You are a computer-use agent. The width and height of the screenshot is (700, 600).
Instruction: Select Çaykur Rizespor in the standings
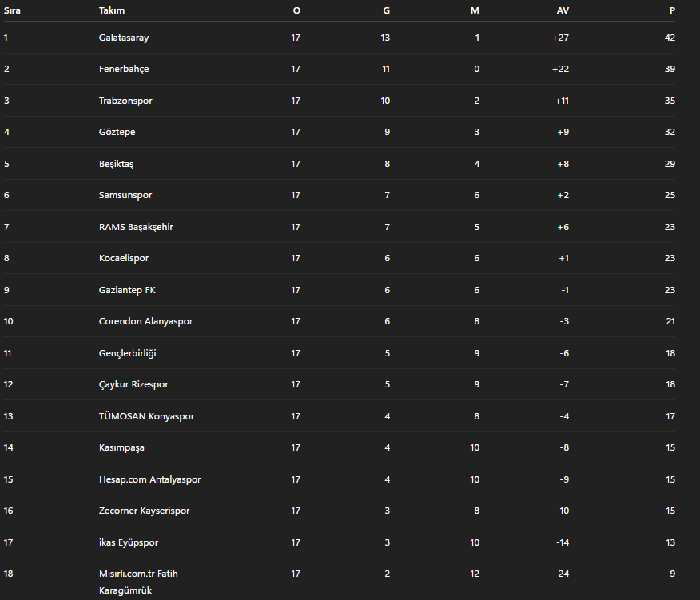(133, 384)
